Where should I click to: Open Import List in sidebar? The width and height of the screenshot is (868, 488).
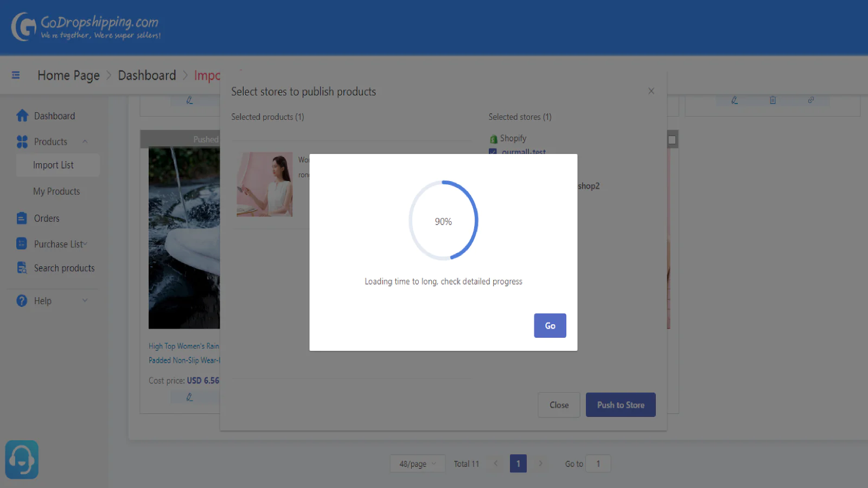pyautogui.click(x=53, y=165)
